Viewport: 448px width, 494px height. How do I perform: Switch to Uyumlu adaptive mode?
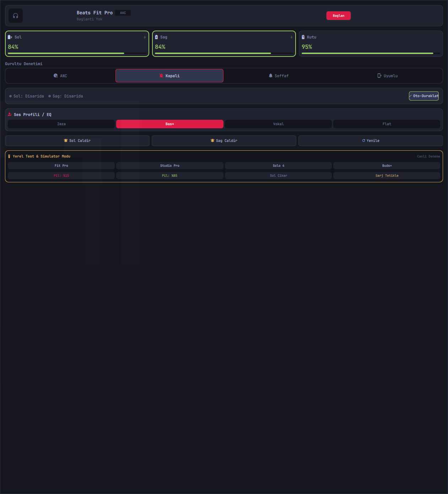tap(388, 76)
